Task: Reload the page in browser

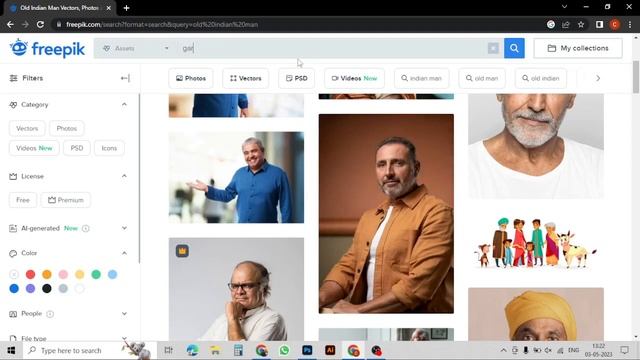Action: click(x=40, y=24)
